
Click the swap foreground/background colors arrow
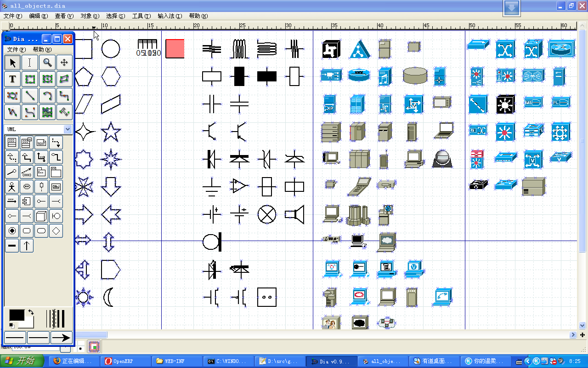(x=30, y=312)
